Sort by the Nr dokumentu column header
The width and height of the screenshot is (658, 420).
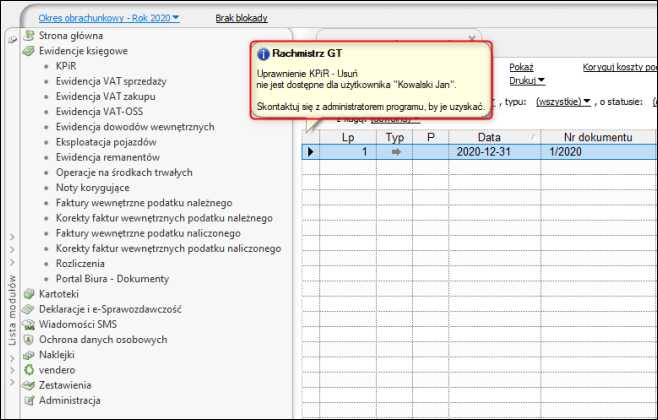tap(598, 137)
